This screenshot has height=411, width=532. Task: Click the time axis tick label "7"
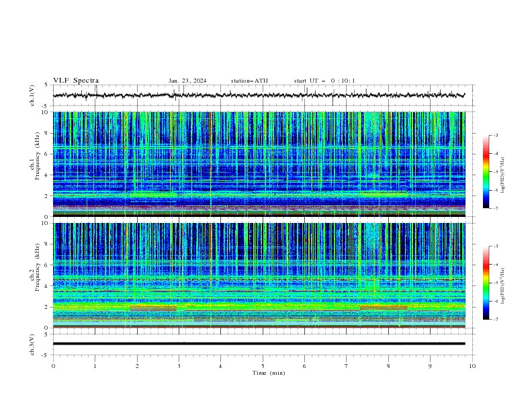tap(347, 366)
